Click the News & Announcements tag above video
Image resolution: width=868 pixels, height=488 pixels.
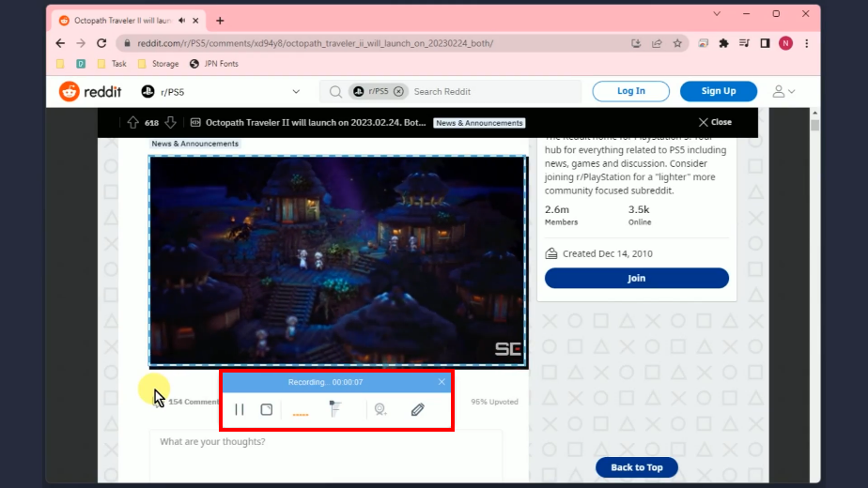click(x=194, y=144)
